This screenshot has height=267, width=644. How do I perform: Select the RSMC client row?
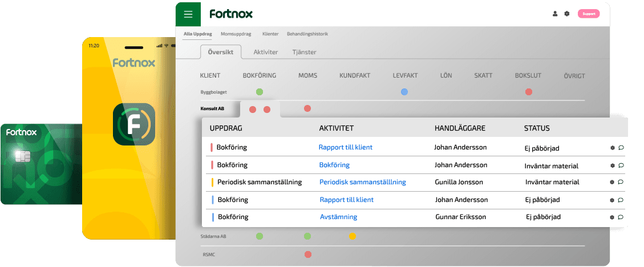click(209, 254)
